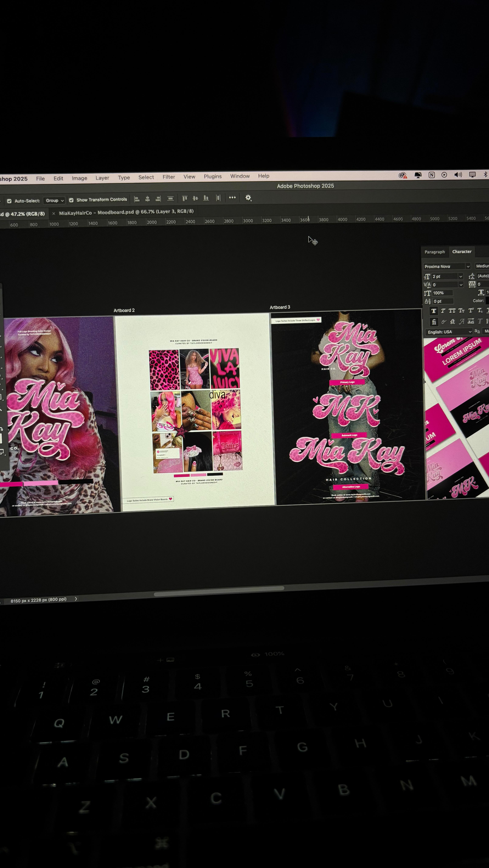Click the kerning V/A icon
The image size is (489, 868).
[427, 285]
